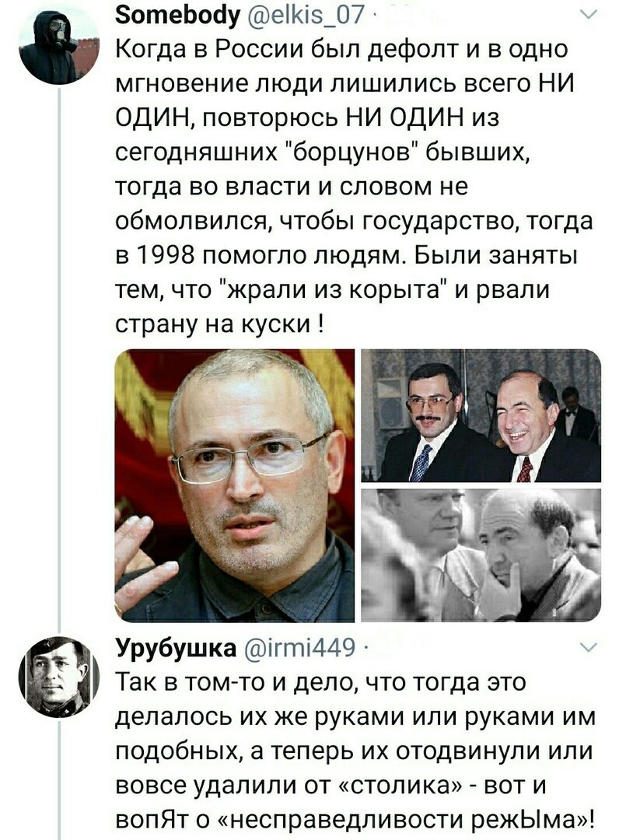Click the quoted word "борцунов" in the tweet

(353, 152)
